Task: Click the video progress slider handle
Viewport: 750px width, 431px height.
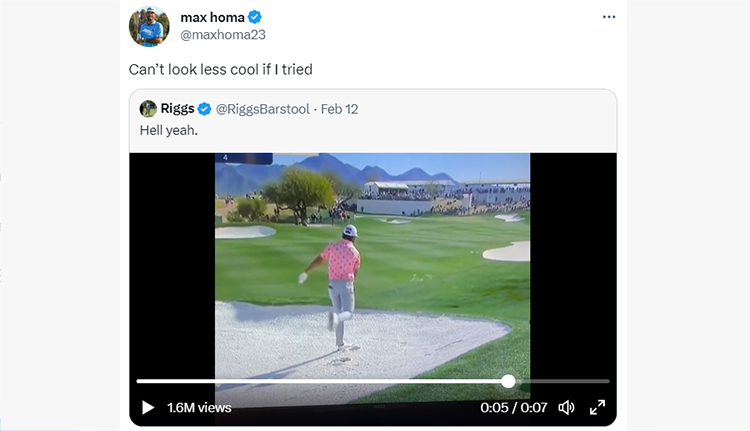Action: 508,381
